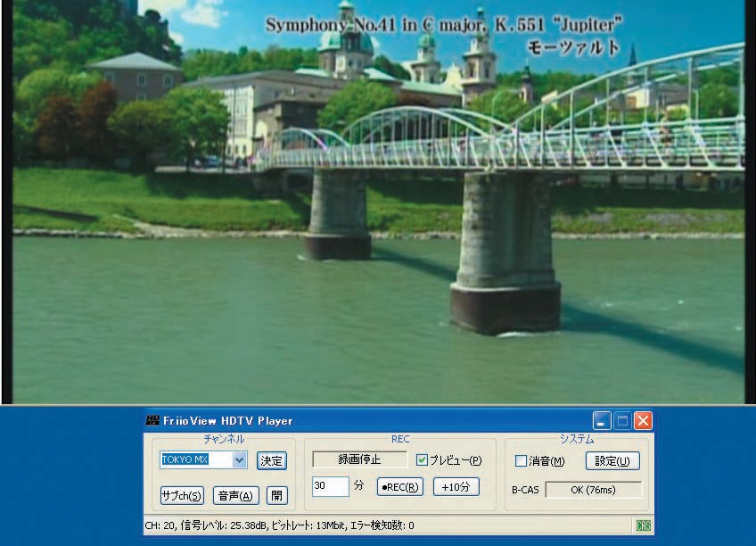Screen dimensions: 756x546
Task: Start recording with ●REC(R) button
Action: click(399, 487)
